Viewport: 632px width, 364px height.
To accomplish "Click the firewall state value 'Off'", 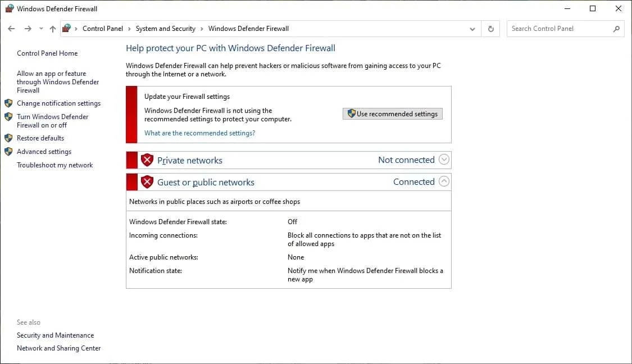I will click(292, 222).
